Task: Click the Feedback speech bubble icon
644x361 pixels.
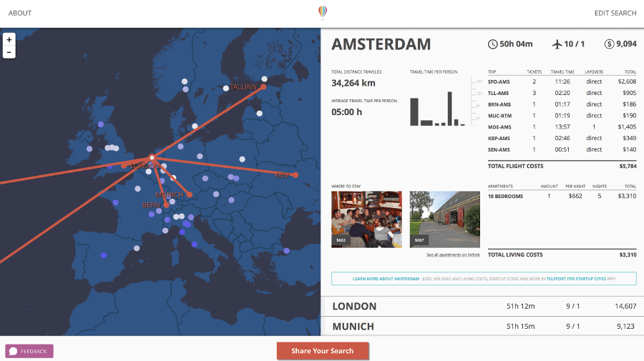Action: (13, 351)
